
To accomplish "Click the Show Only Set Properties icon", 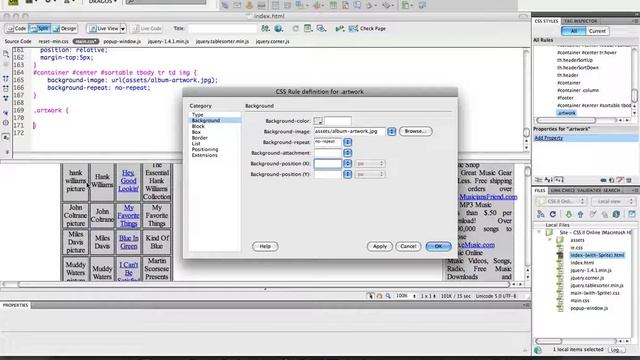I will click(x=559, y=180).
